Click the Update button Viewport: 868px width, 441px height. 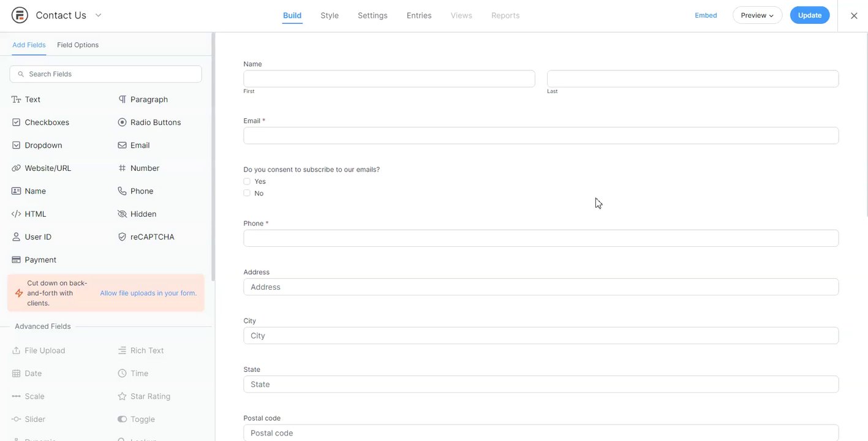pos(809,15)
